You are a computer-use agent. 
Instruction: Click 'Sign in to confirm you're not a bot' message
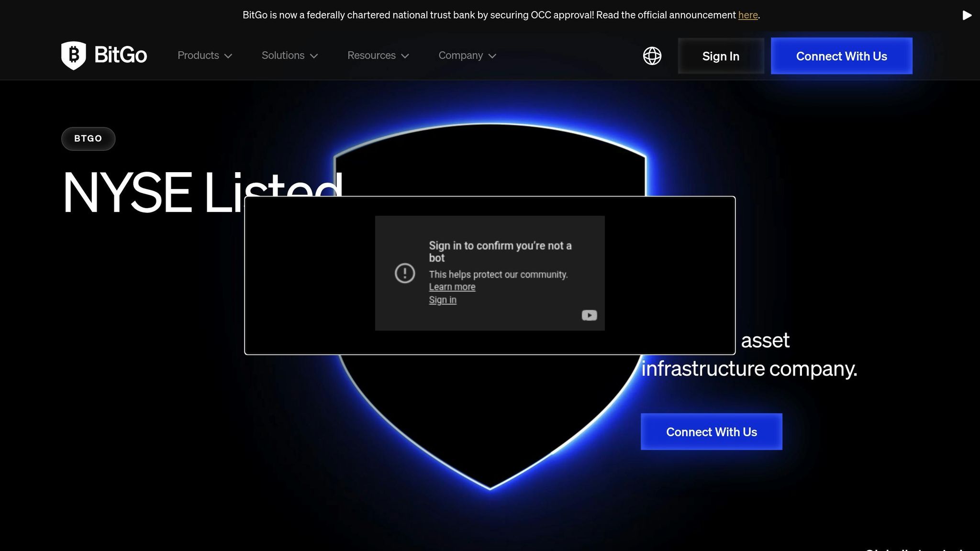[500, 252]
